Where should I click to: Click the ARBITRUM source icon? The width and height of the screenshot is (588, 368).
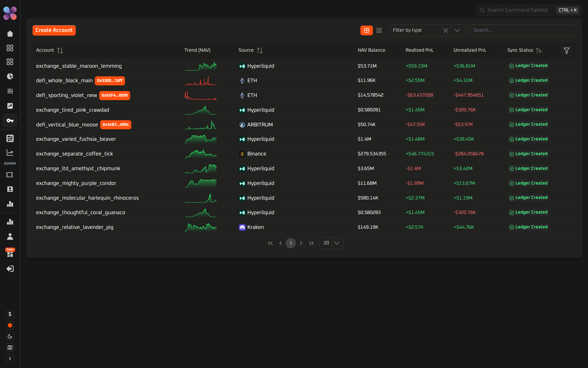[x=242, y=125]
